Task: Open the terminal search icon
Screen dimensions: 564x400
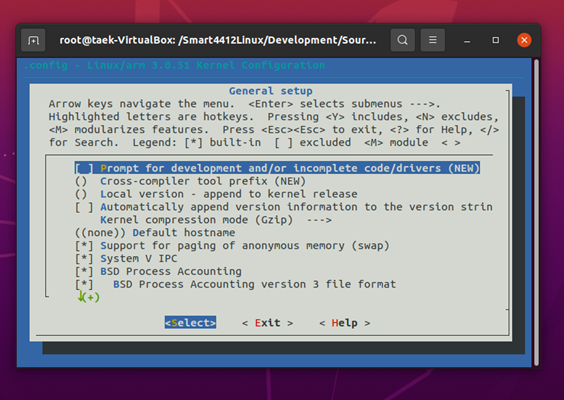Action: pyautogui.click(x=403, y=40)
